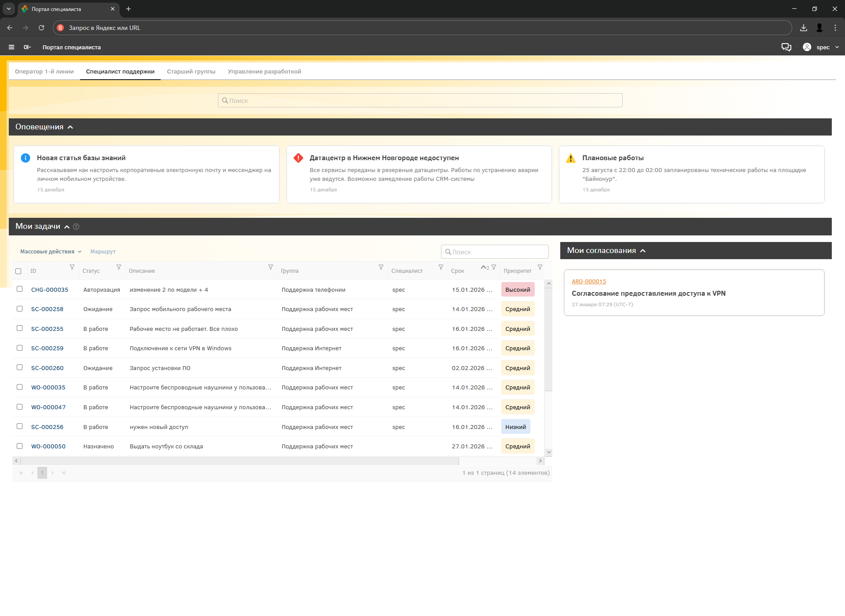
Task: Click the help icon beside Мои задачи
Action: coord(76,227)
